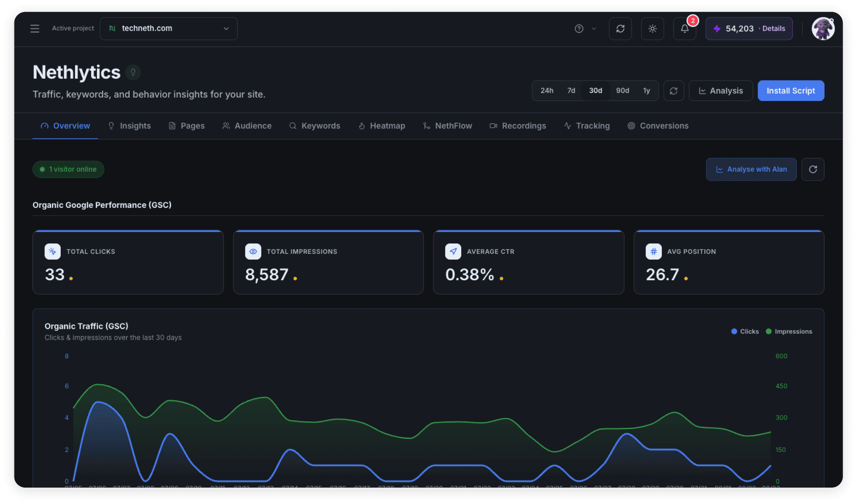Click the Total Clicks cursor icon
The image size is (857, 504).
tap(52, 252)
